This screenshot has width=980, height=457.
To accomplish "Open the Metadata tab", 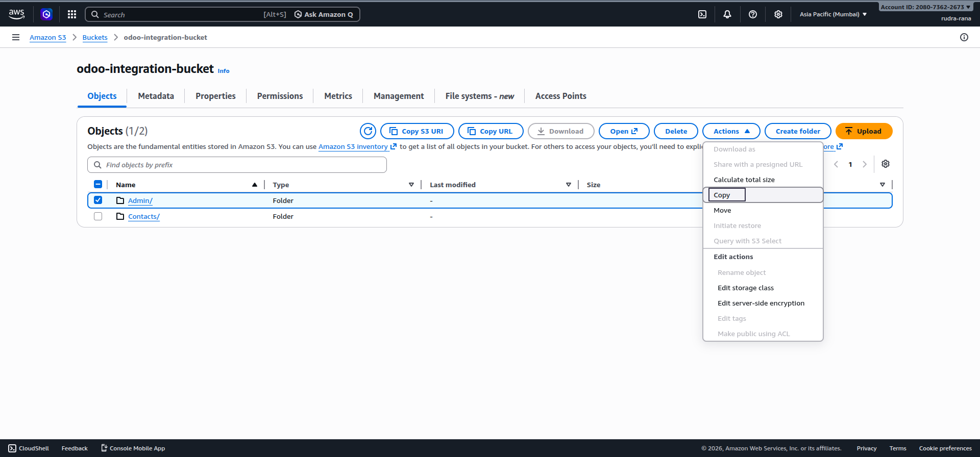I will 156,96.
